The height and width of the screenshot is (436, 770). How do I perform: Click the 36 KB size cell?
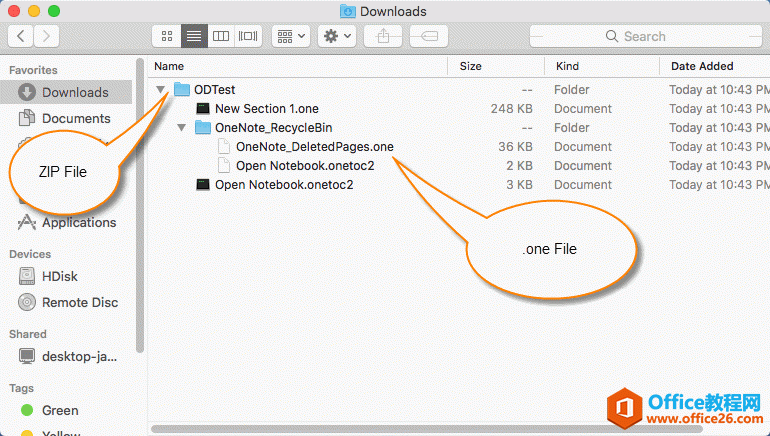(515, 147)
